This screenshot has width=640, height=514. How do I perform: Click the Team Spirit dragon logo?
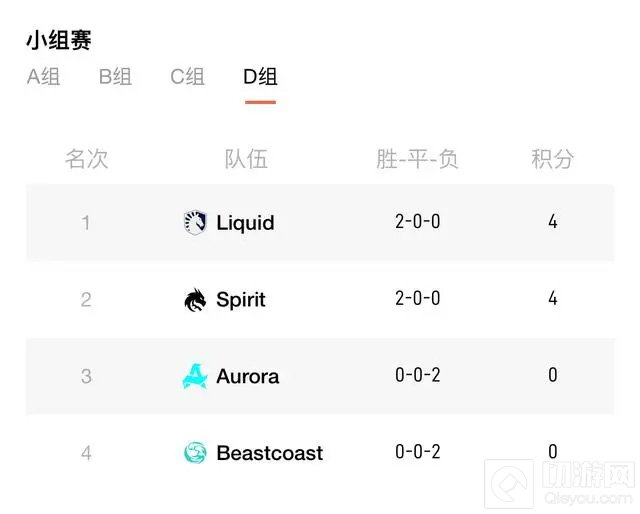(x=196, y=300)
